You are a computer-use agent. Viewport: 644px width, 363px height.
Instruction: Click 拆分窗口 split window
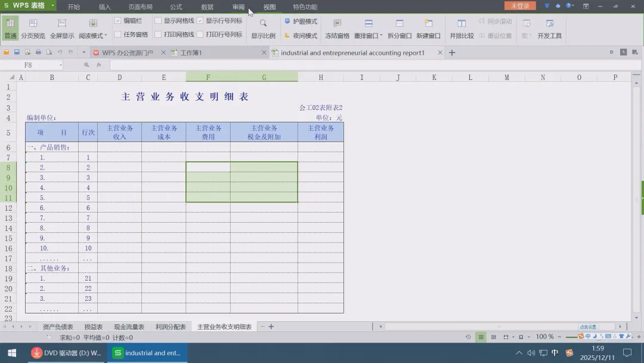[400, 28]
